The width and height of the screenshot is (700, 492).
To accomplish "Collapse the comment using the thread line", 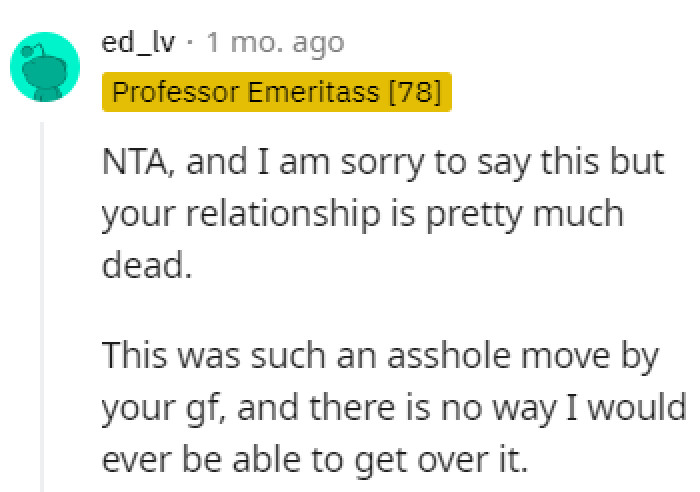I will 42,300.
